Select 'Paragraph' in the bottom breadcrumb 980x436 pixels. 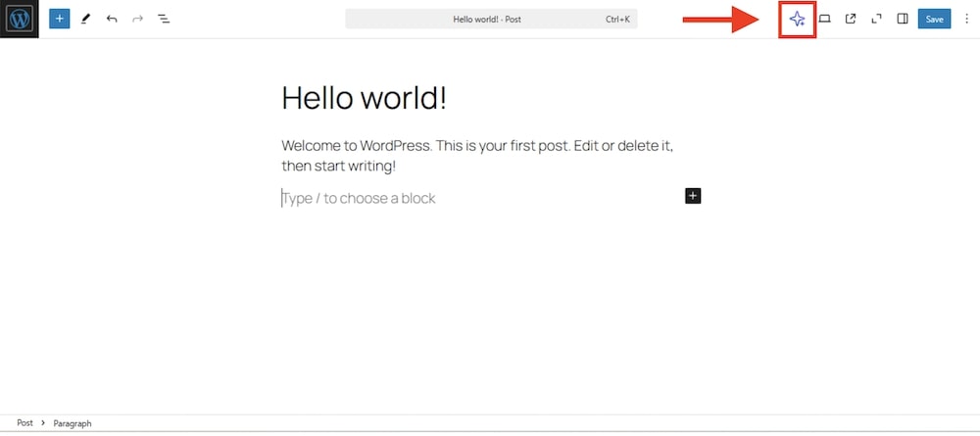coord(73,423)
